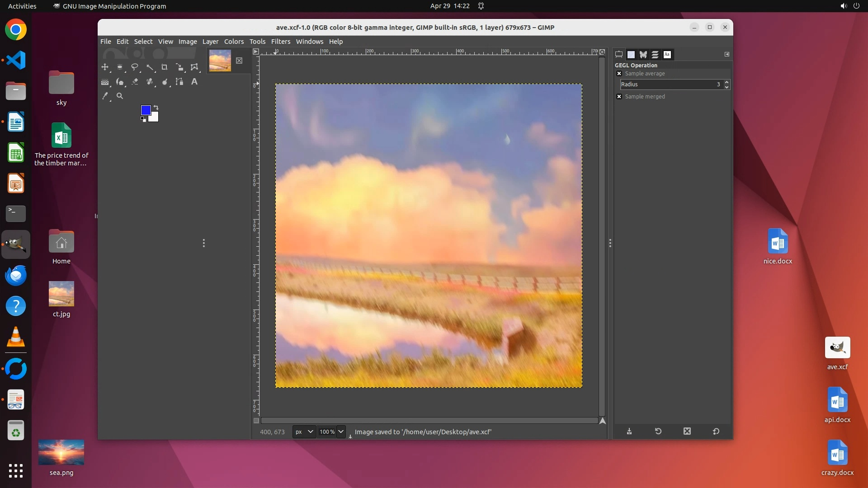Select the Crop tool
Screen dimensions: 868x488
click(165, 67)
